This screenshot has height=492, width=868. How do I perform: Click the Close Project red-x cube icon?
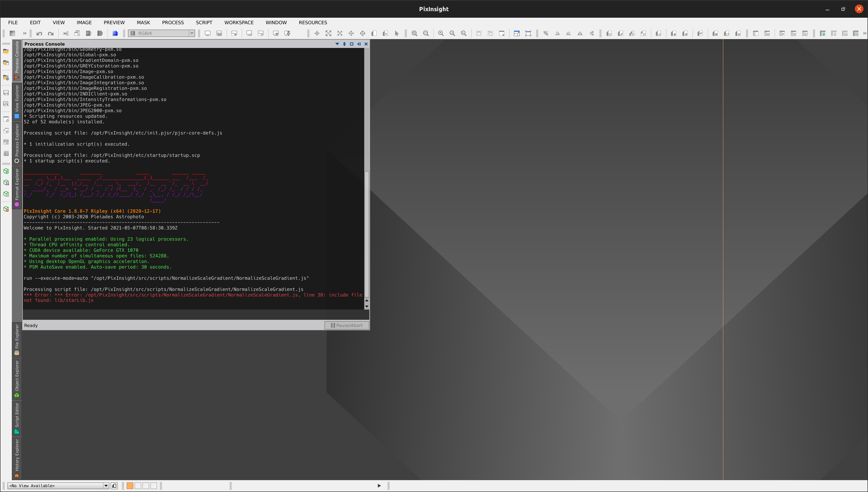click(x=6, y=209)
